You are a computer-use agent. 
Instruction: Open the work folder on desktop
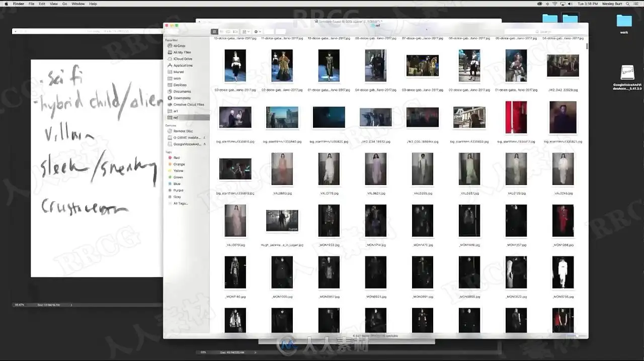click(624, 24)
